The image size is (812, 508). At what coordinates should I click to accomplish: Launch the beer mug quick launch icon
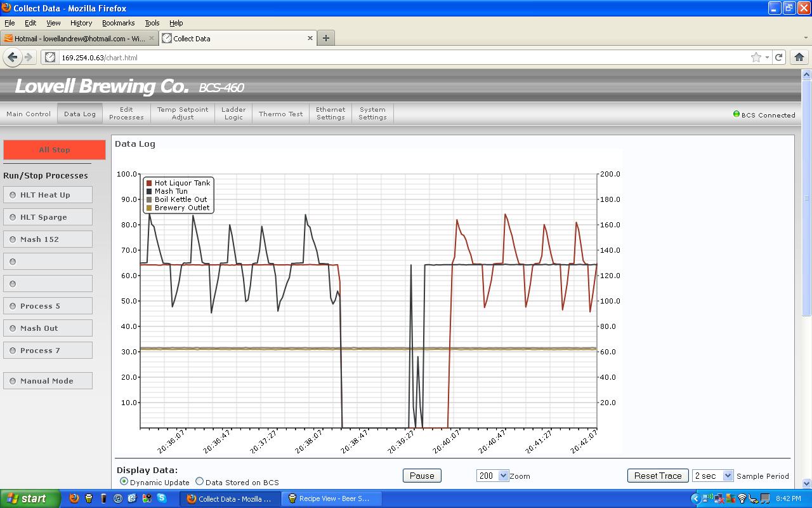(x=89, y=498)
